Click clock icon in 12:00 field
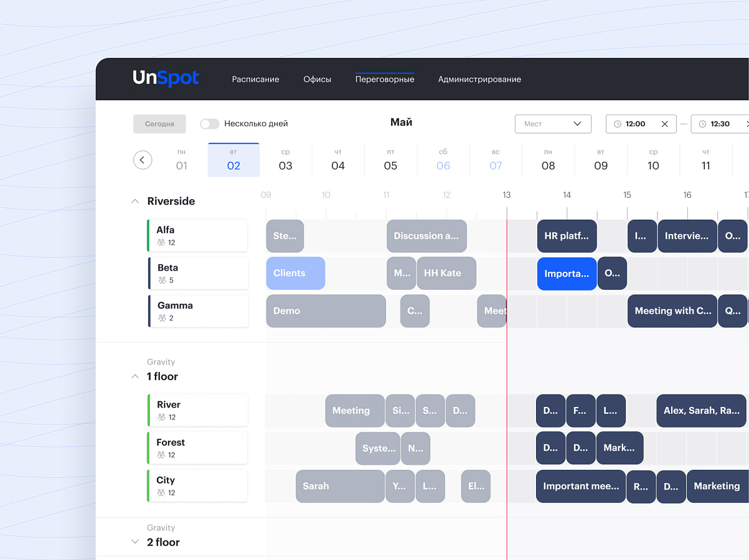Viewport: 749px width, 560px height. coord(618,124)
